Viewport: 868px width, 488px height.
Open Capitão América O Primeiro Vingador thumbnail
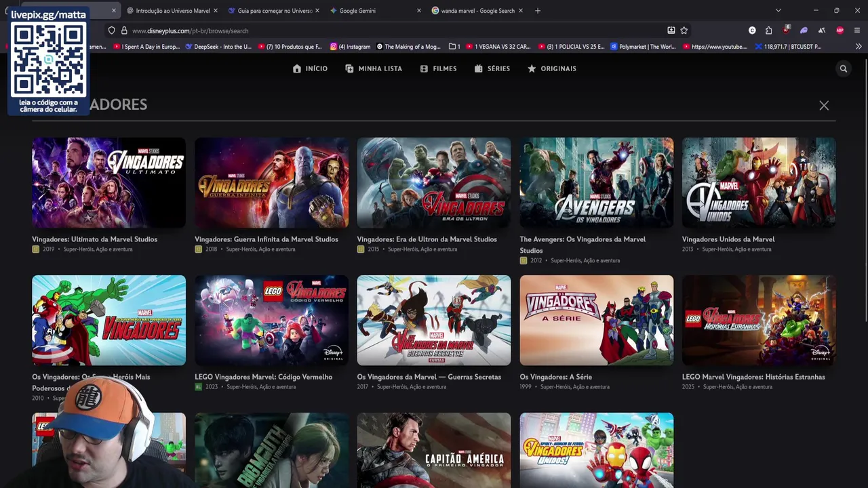click(434, 450)
